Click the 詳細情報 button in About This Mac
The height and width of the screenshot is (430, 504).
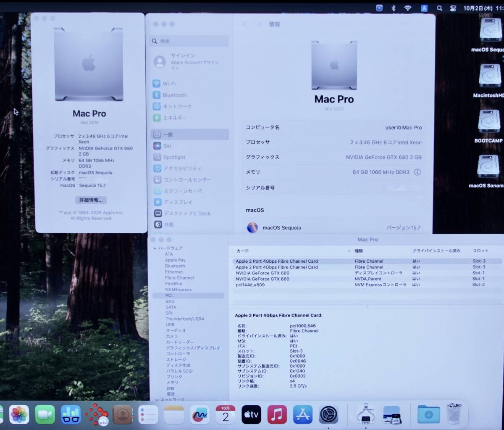point(91,200)
